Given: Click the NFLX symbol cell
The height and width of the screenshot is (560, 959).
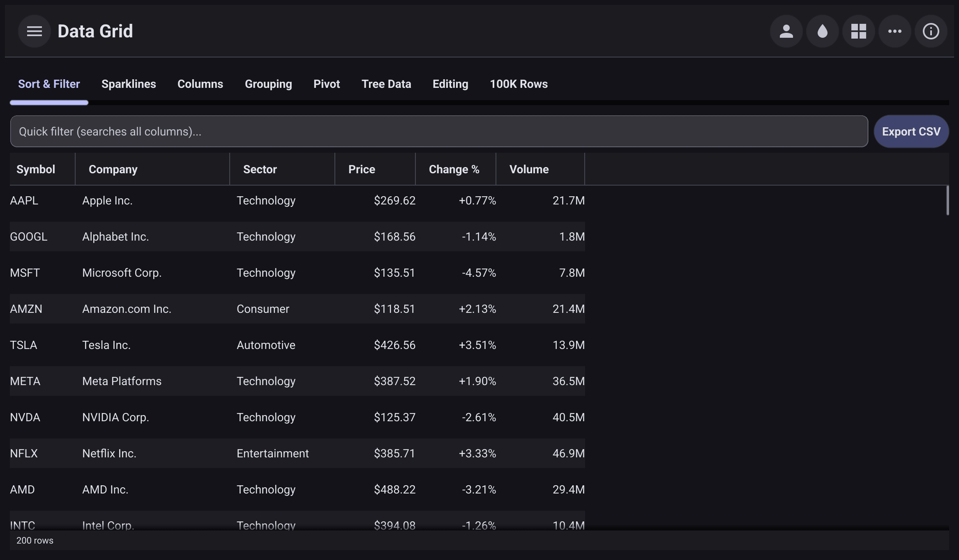Looking at the screenshot, I should click(x=42, y=453).
